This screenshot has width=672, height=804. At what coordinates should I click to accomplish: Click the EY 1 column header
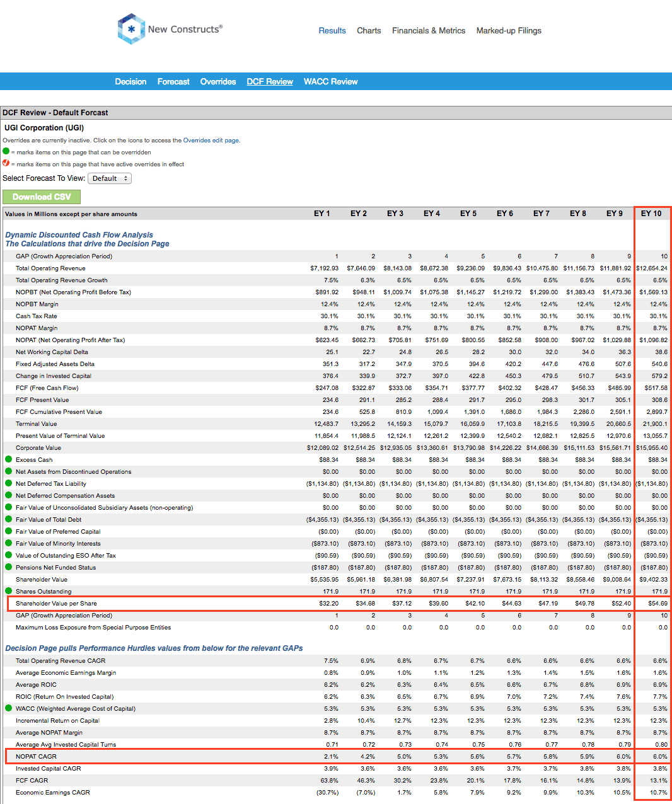pos(322,214)
